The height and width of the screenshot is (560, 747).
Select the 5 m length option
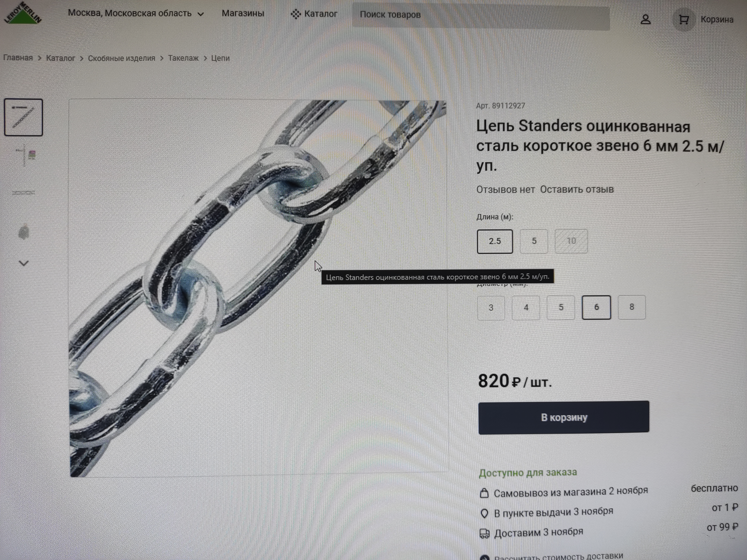pyautogui.click(x=534, y=241)
